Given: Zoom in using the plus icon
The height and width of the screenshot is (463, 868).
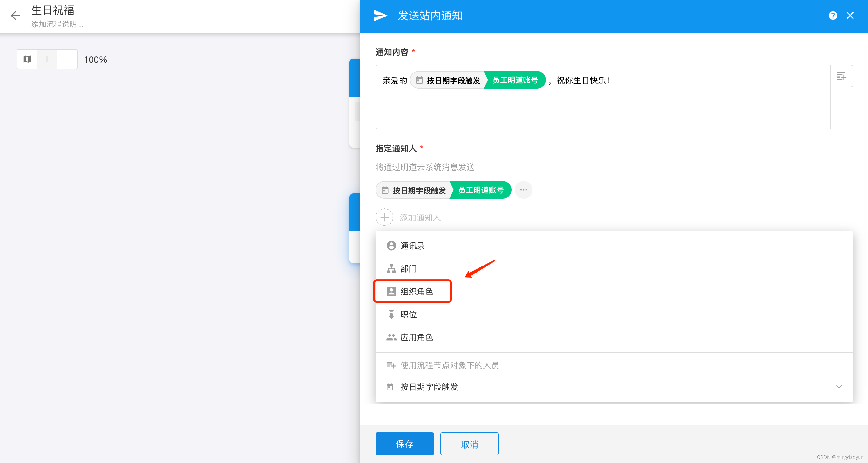Looking at the screenshot, I should click(47, 59).
